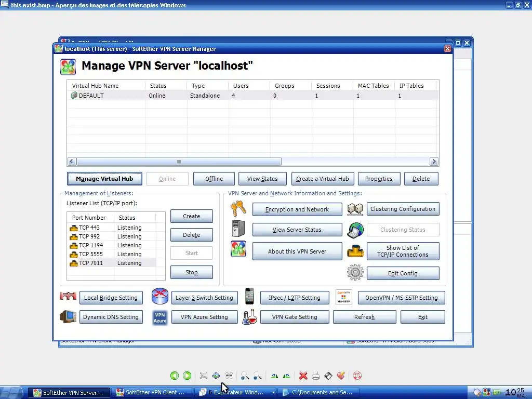Click the Exit button
532x399 pixels.
423,317
